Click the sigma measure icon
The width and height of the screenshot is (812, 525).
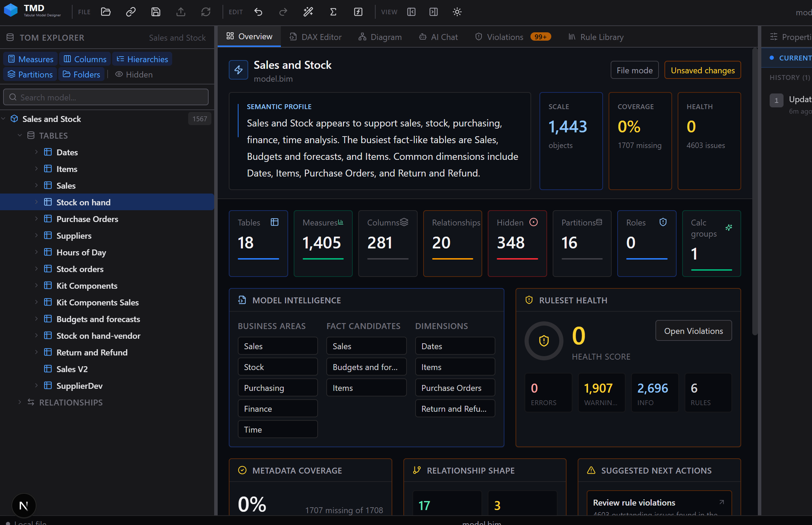pos(333,12)
